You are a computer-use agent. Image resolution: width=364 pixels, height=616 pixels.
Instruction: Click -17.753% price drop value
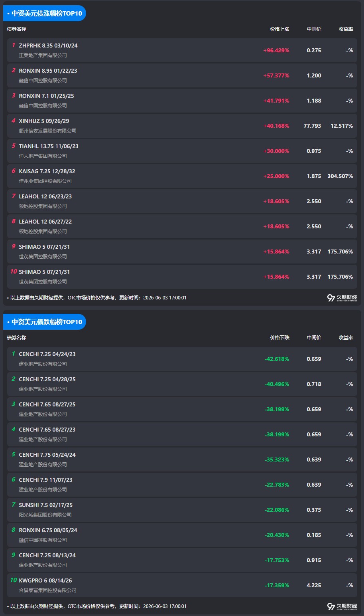[277, 560]
